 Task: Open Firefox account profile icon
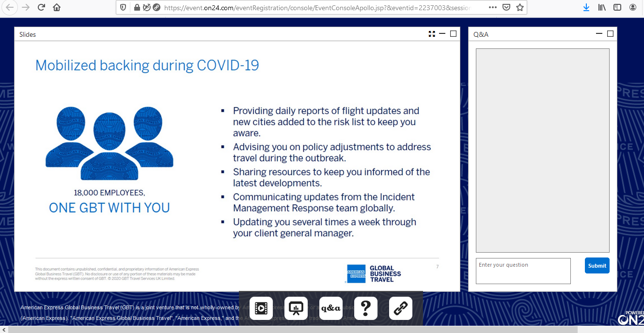633,8
